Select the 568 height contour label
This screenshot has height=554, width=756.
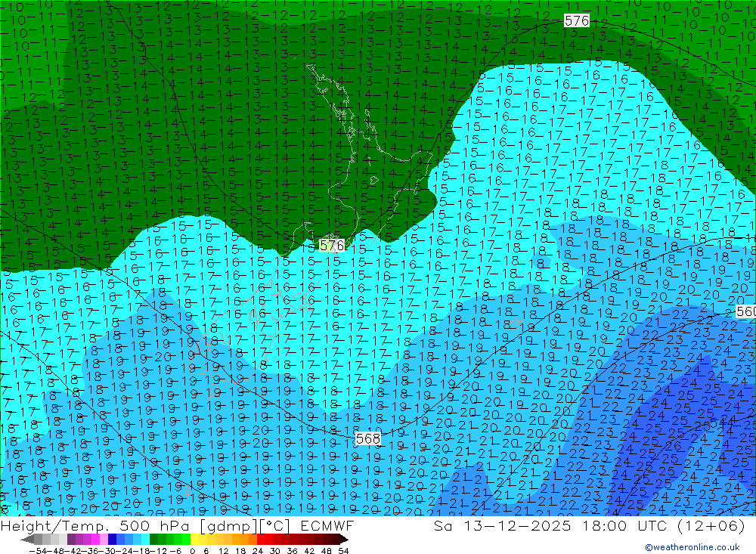click(367, 438)
